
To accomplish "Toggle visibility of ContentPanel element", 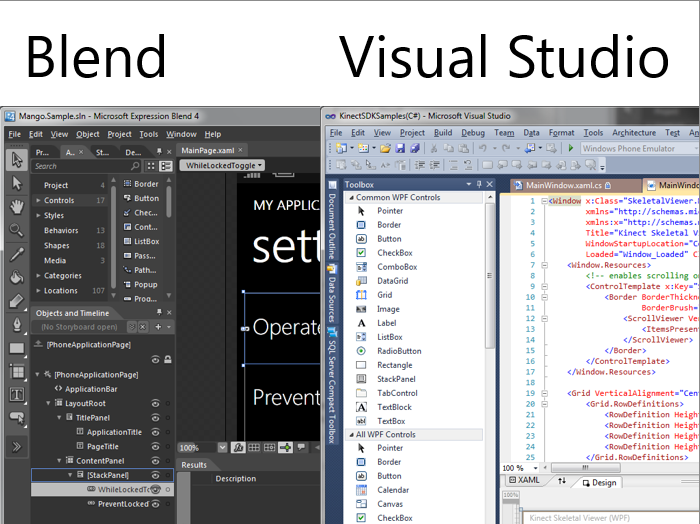I will point(155,461).
